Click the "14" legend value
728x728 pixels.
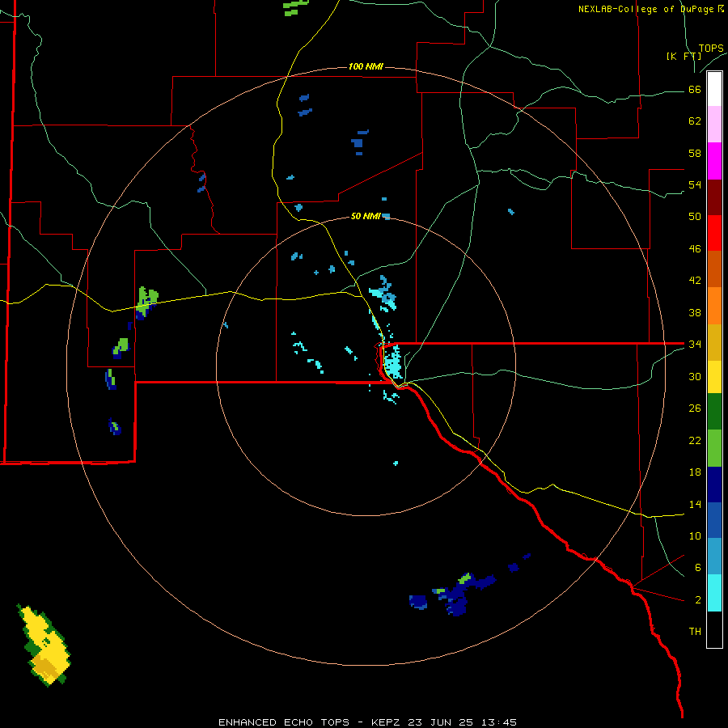click(695, 504)
